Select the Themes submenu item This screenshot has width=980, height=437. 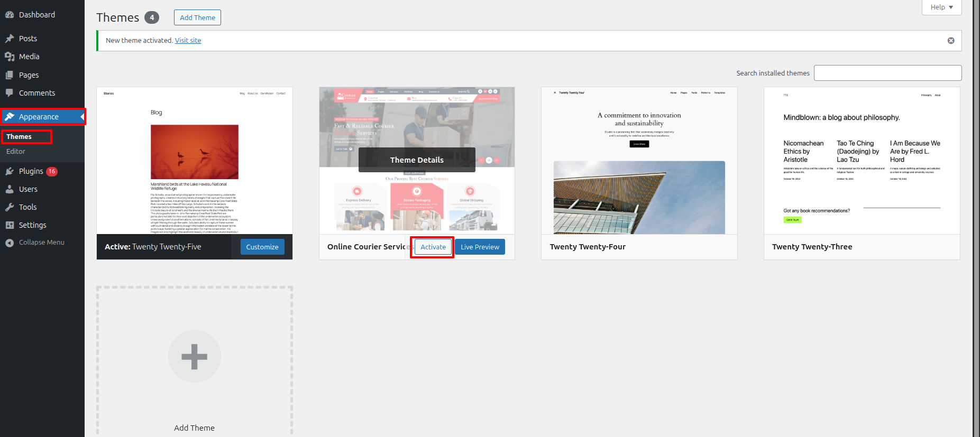point(19,137)
